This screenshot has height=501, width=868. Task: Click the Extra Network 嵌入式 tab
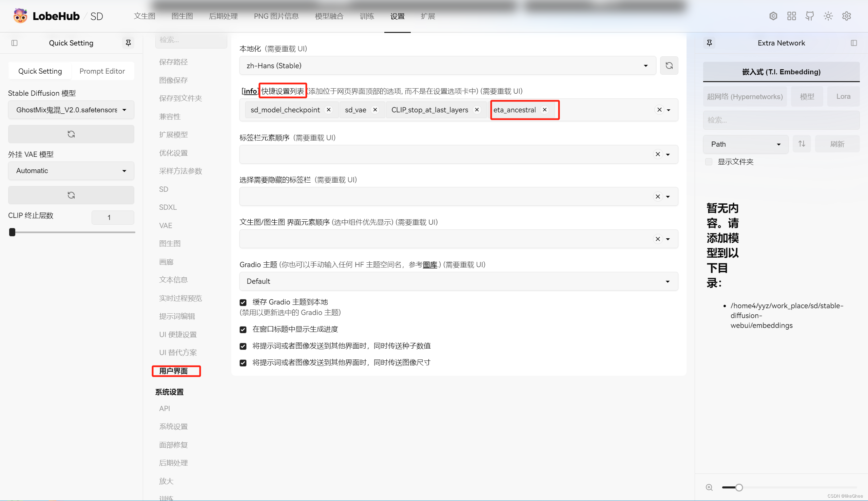pyautogui.click(x=781, y=72)
